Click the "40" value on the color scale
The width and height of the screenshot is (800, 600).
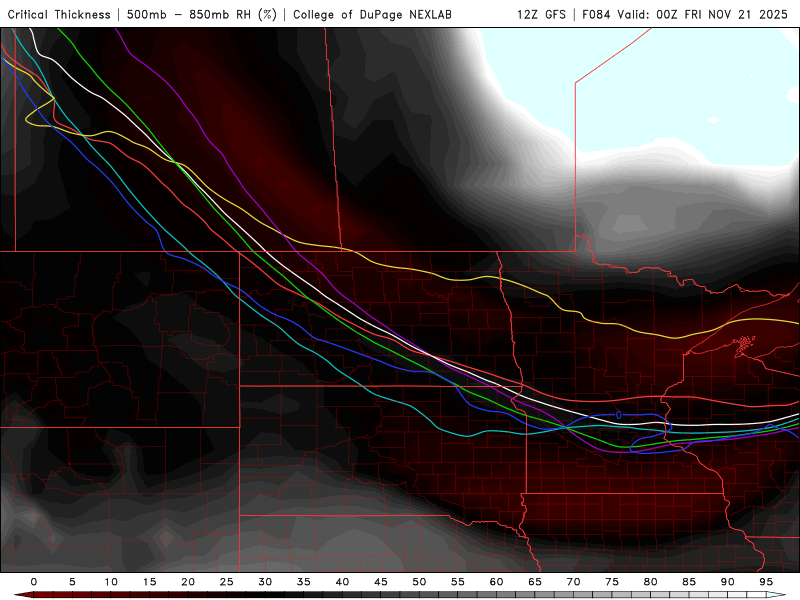pyautogui.click(x=342, y=582)
